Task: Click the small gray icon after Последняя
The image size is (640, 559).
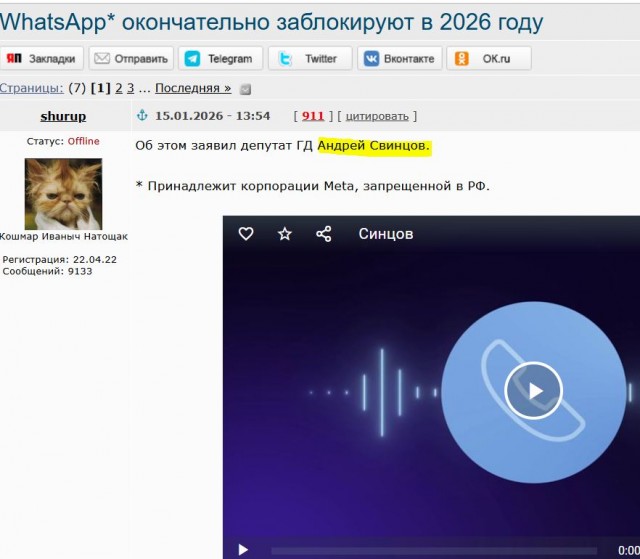Action: [x=245, y=89]
